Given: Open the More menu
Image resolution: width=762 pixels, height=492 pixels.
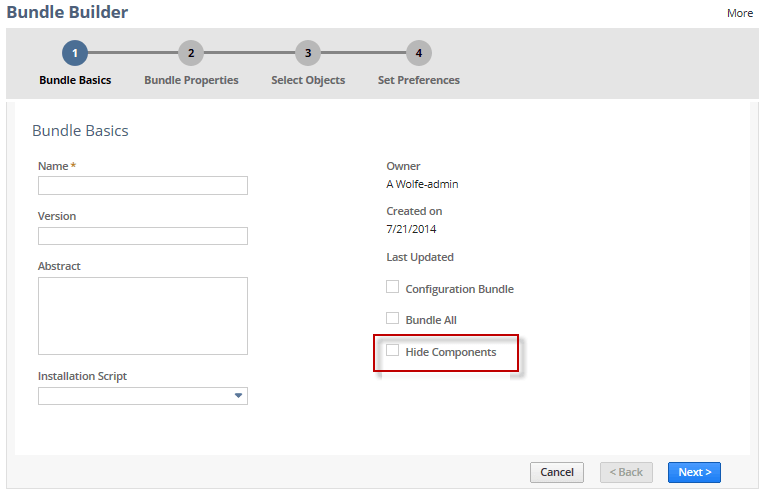Looking at the screenshot, I should pos(740,13).
